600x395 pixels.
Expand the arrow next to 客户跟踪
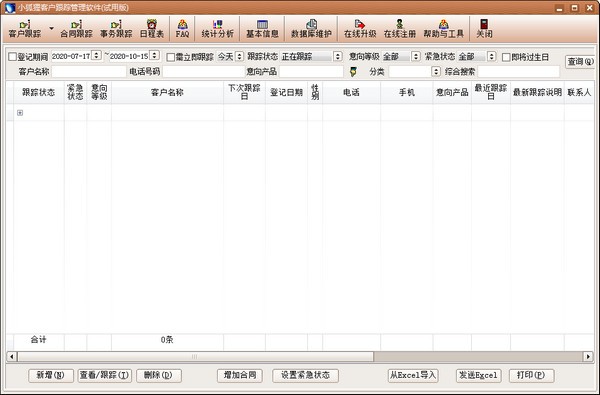coord(51,29)
